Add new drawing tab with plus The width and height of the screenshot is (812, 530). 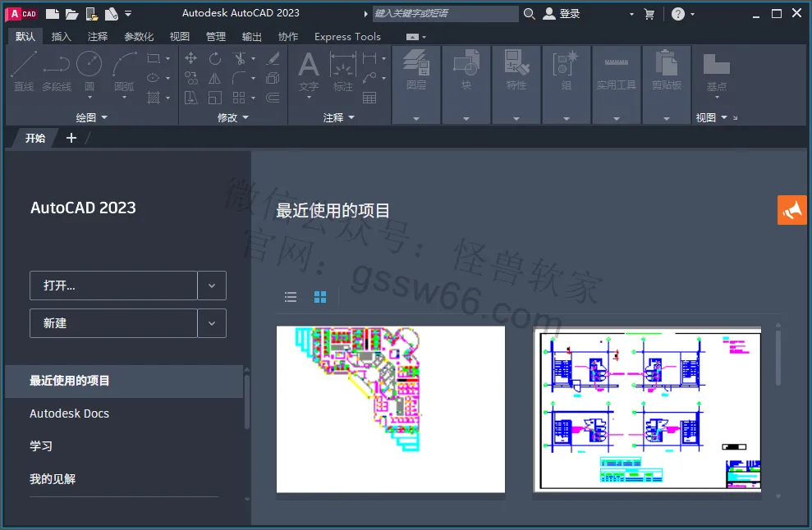[71, 138]
